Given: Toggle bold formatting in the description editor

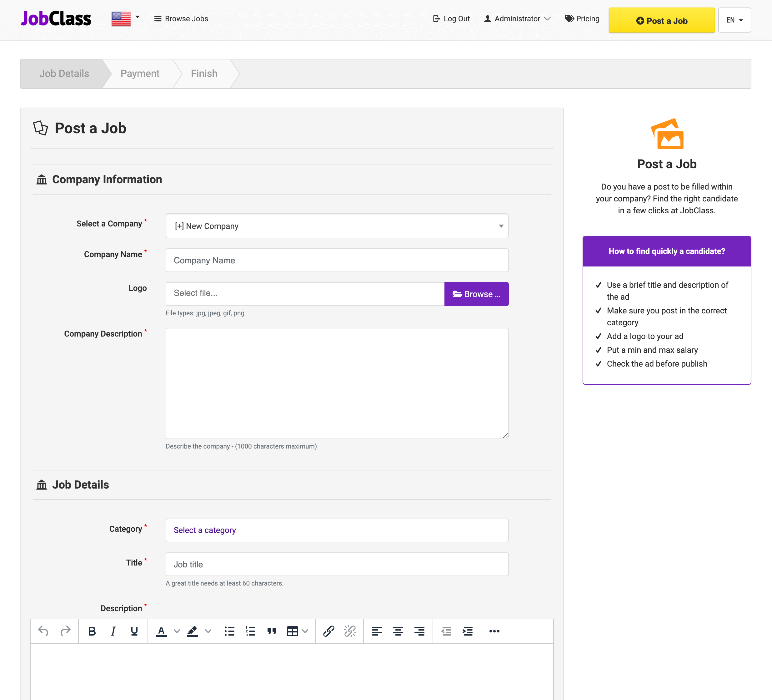Looking at the screenshot, I should coord(92,631).
